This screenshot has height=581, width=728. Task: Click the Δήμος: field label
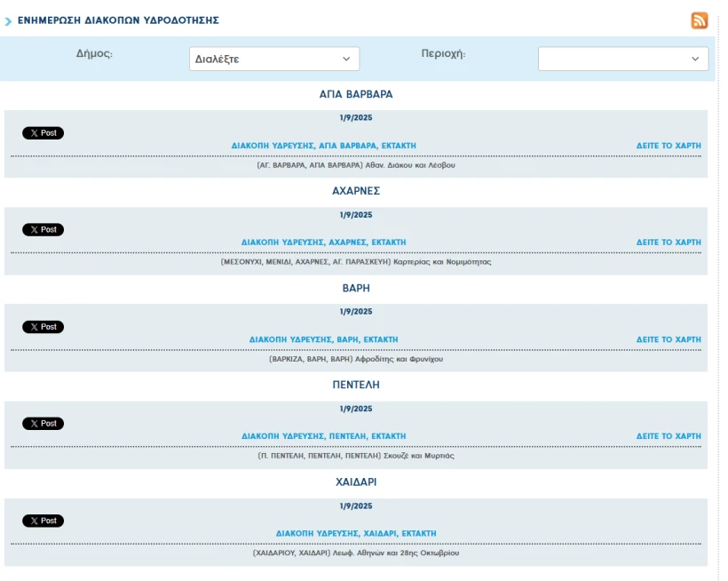pyautogui.click(x=94, y=53)
